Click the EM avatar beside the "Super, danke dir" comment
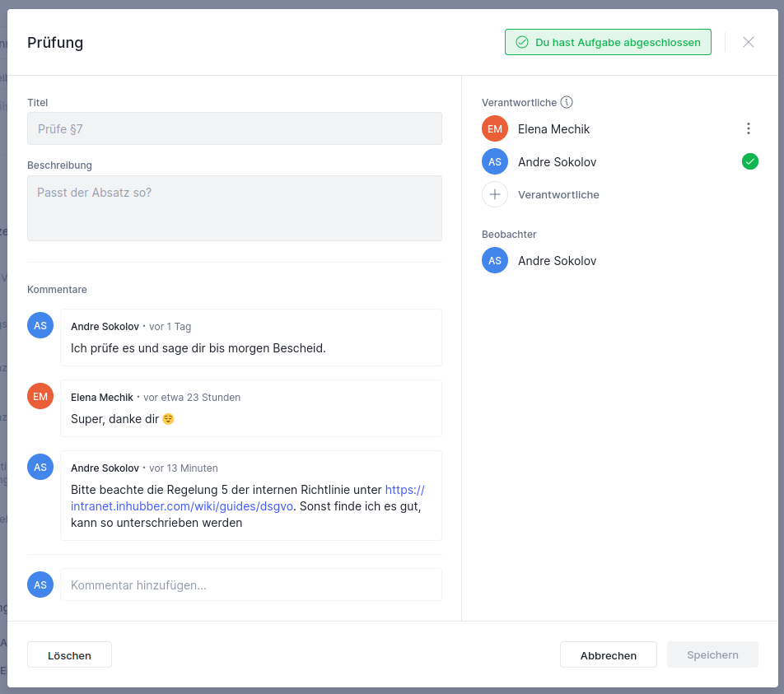Image resolution: width=784 pixels, height=694 pixels. pyautogui.click(x=40, y=397)
